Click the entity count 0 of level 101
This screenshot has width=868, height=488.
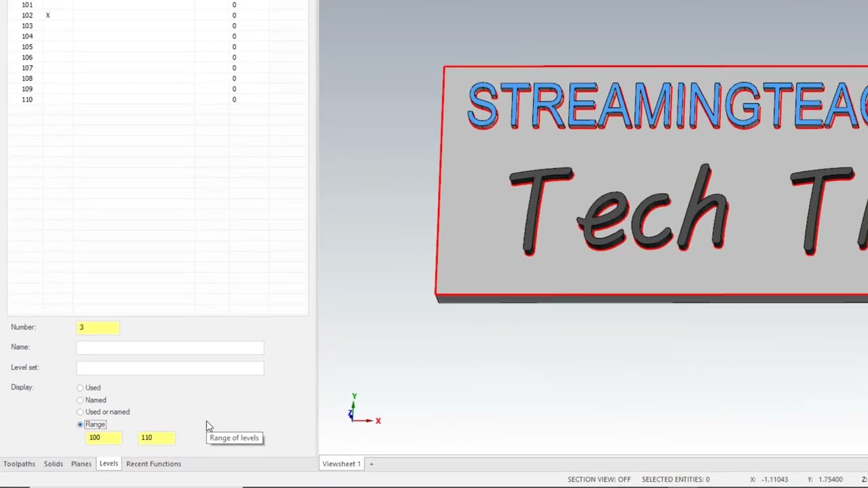pos(234,5)
